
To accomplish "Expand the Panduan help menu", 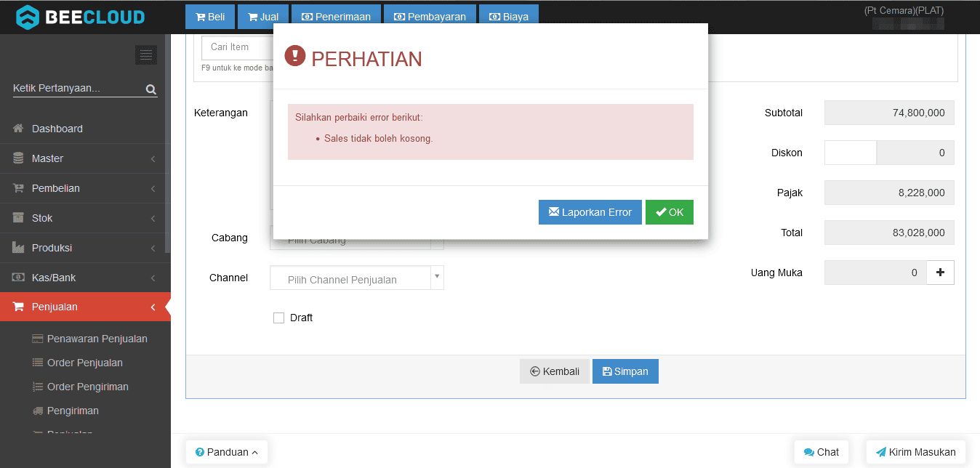I will (227, 452).
